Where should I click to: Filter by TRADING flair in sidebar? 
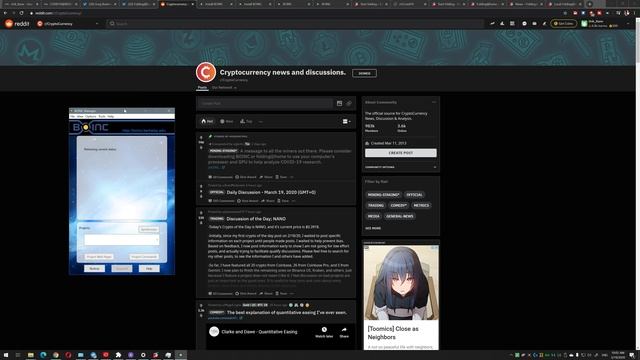(376, 205)
